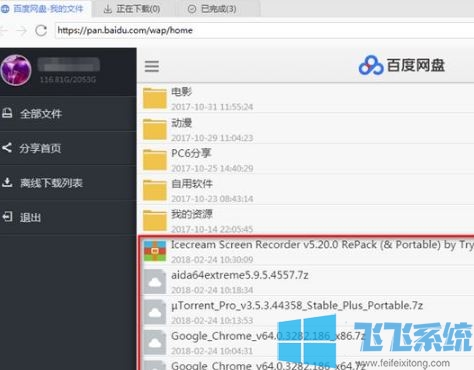
Task: Reload the page with refresh icon
Action: pyautogui.click(x=41, y=31)
